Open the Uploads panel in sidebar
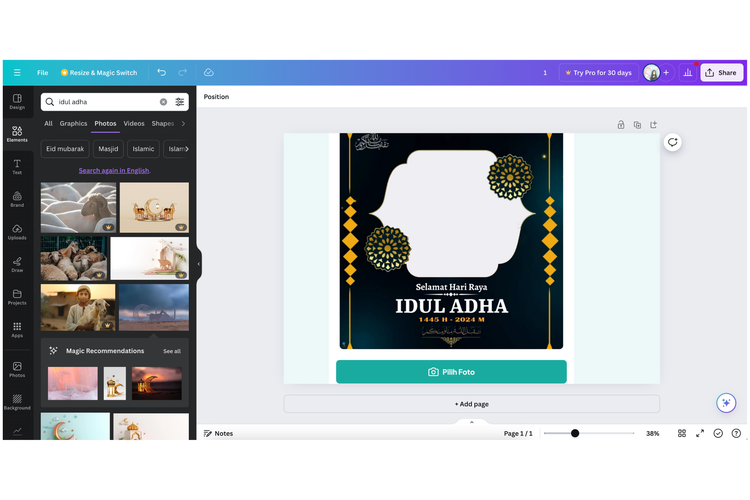Screen dimensions: 750x500 17,231
